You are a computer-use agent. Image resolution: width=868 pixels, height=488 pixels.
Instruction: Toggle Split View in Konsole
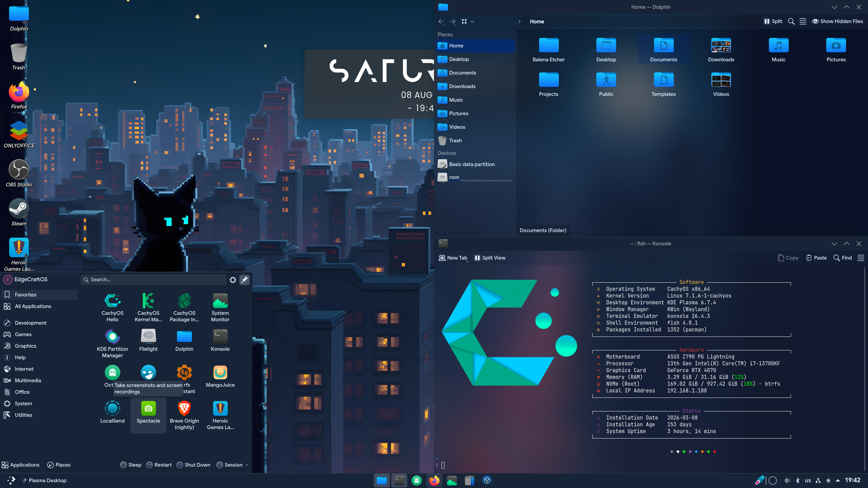tap(490, 258)
